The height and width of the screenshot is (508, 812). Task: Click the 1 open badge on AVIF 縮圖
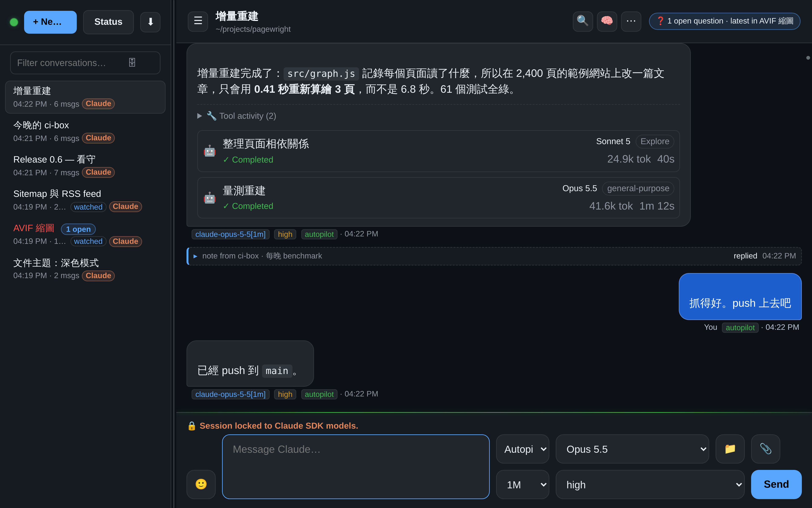pos(78,229)
